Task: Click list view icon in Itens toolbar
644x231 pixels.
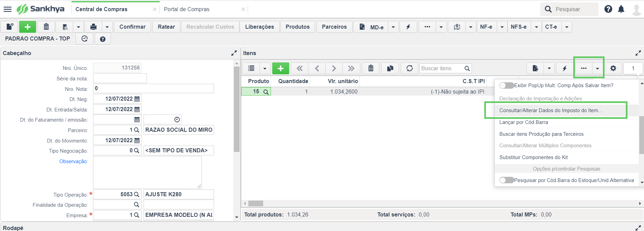Action: pyautogui.click(x=251, y=68)
